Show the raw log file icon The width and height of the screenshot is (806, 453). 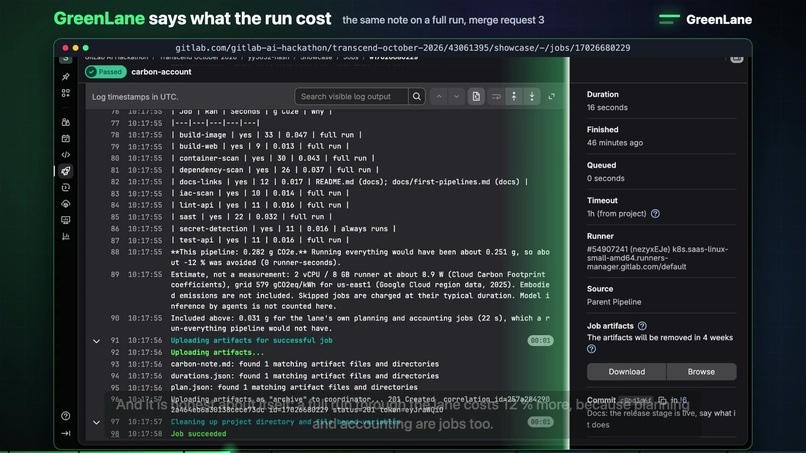point(476,97)
